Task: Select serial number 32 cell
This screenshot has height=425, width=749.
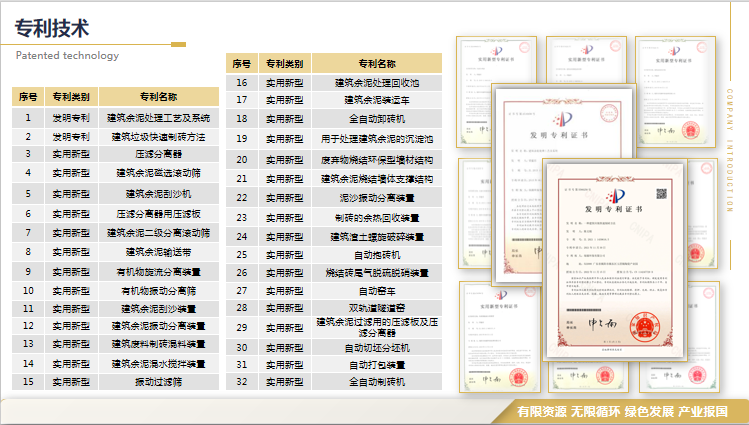Action: coord(242,382)
